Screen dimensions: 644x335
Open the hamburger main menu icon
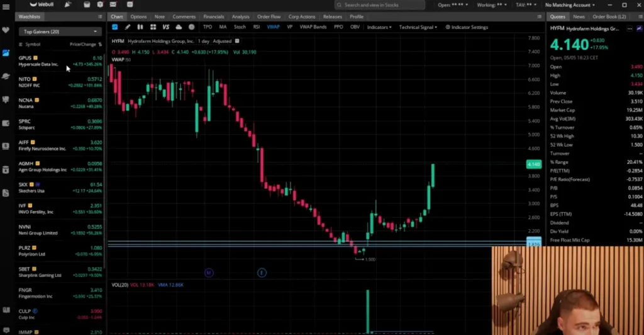[6, 7]
